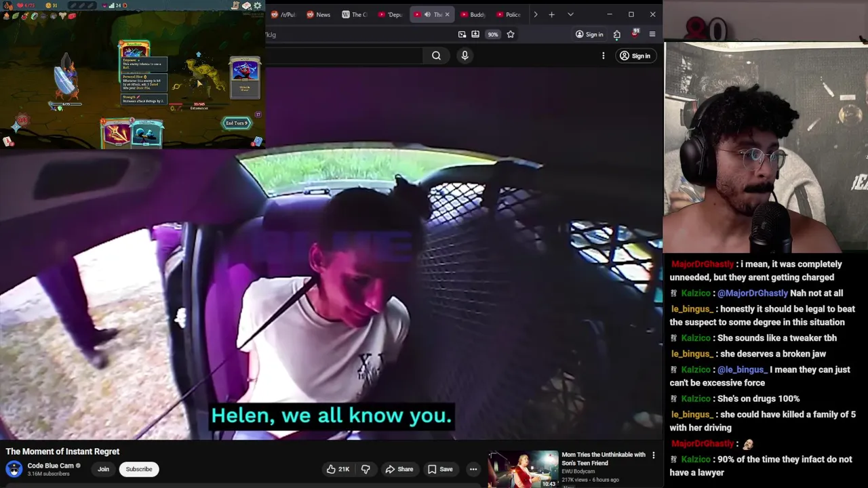
Task: Open the draw pile in game corner
Action: pos(7,141)
